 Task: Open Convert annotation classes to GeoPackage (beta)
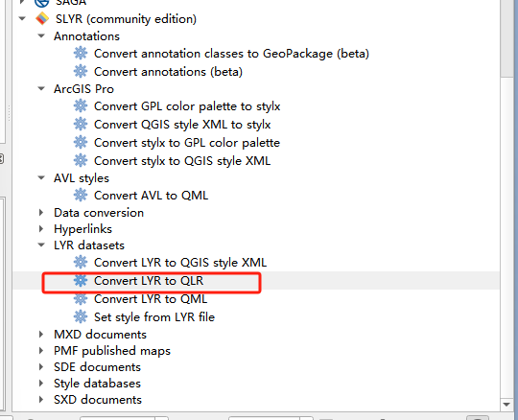click(x=231, y=54)
